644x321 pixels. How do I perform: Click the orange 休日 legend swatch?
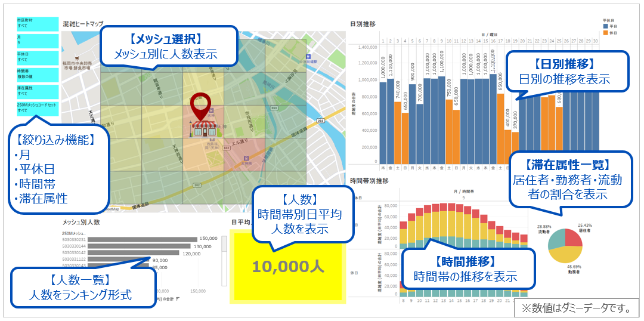(606, 32)
